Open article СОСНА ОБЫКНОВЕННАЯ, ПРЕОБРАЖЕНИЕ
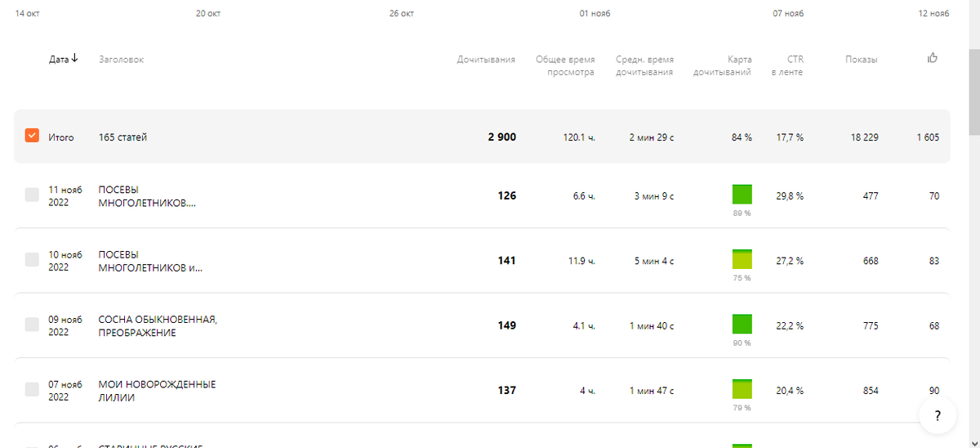The width and height of the screenshot is (980, 448). [x=158, y=326]
